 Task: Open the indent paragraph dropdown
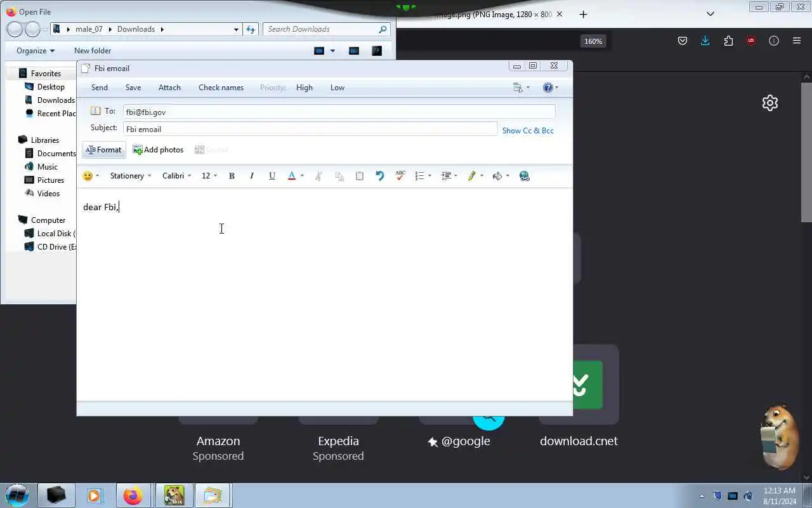449,176
